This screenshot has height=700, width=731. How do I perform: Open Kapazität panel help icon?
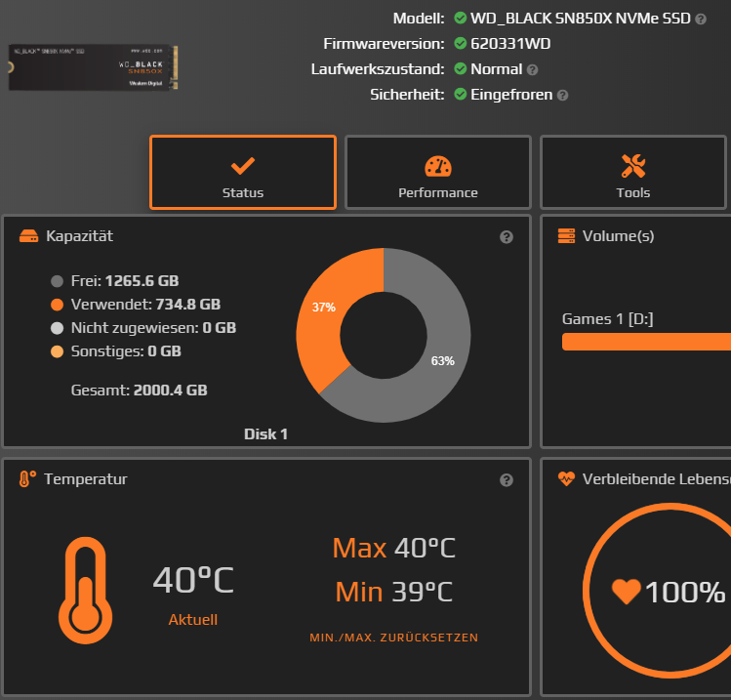(507, 237)
